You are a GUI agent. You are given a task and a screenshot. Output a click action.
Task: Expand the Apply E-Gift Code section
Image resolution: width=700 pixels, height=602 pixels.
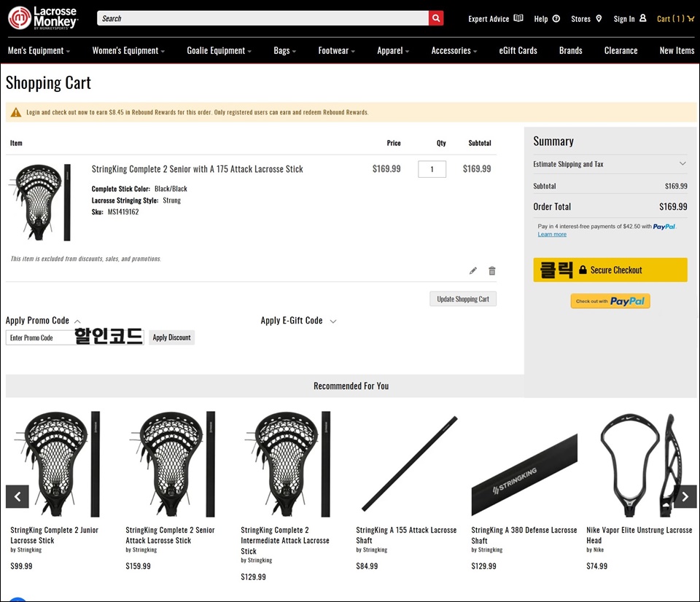click(298, 321)
